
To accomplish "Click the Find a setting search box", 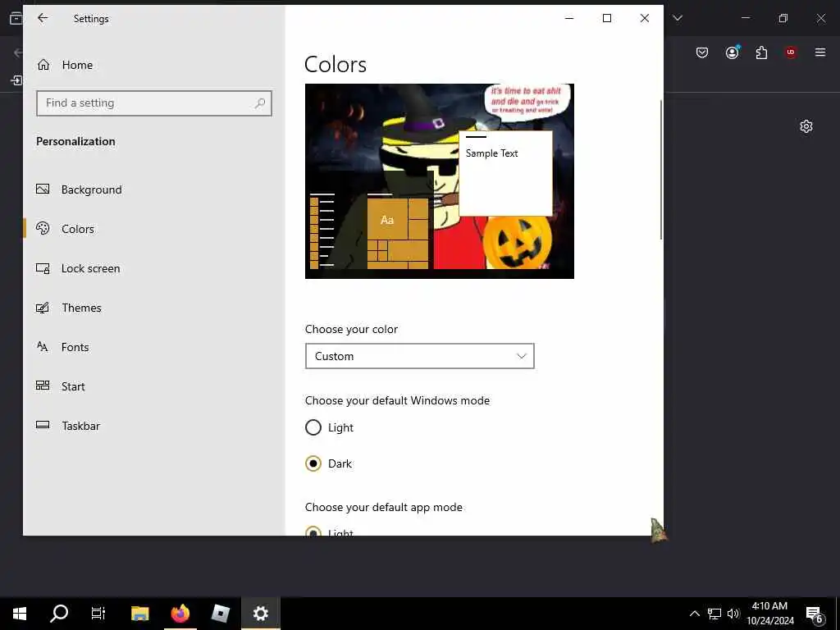I will coord(154,103).
